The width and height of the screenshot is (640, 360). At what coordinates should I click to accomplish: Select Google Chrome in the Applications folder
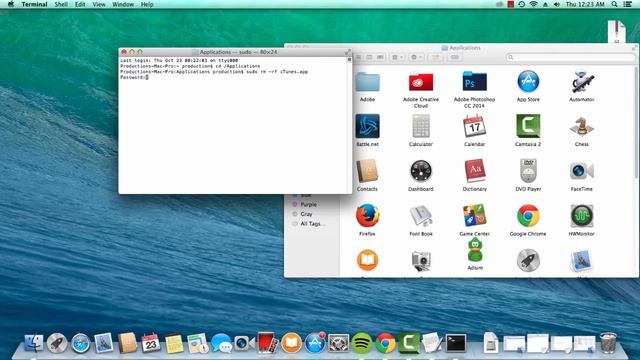coord(528,216)
